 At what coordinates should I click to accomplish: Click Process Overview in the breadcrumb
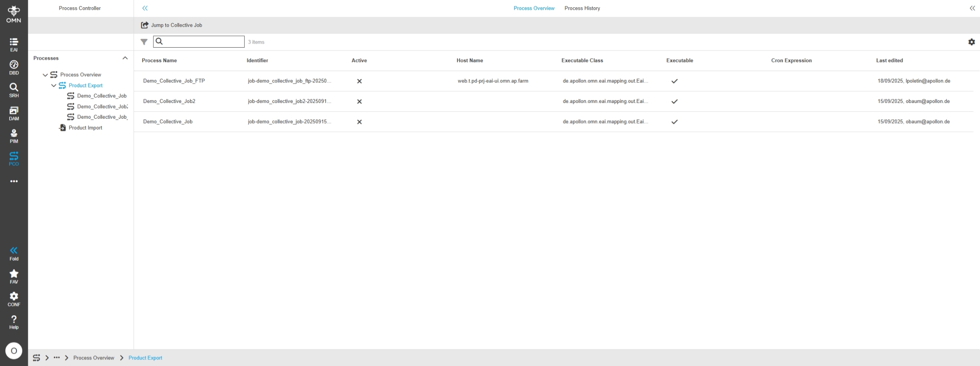coord(94,358)
